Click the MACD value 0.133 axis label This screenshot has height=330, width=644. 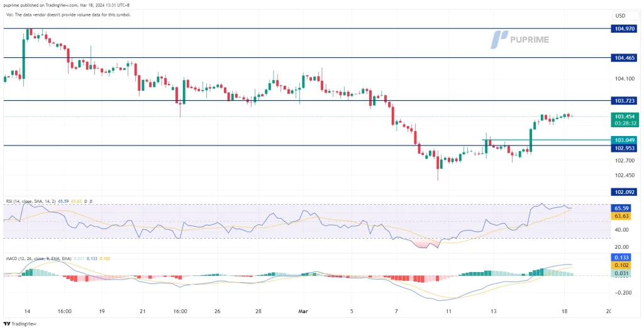tap(621, 258)
